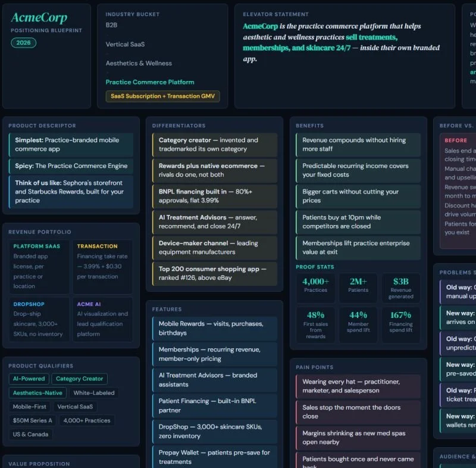Viewport: 476px width, 468px height.
Task: Click 'Revenue compounds without hiring more staff' benefit
Action: coord(358,145)
